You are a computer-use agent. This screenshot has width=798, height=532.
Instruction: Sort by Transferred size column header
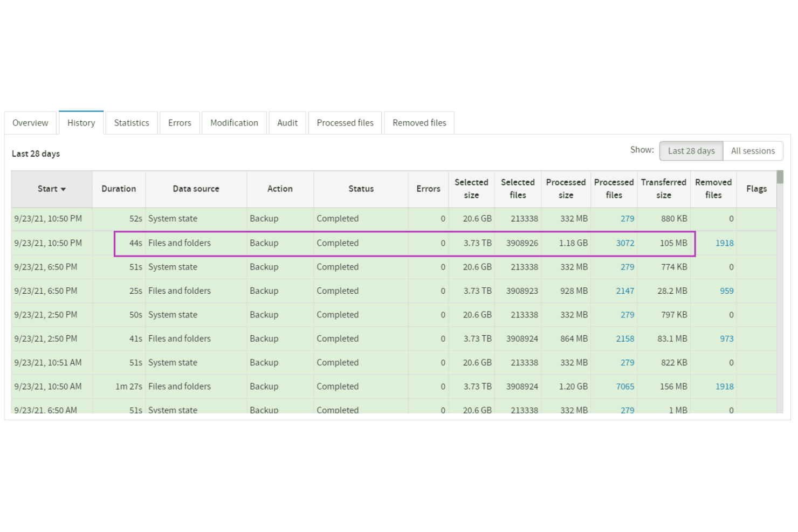click(663, 189)
